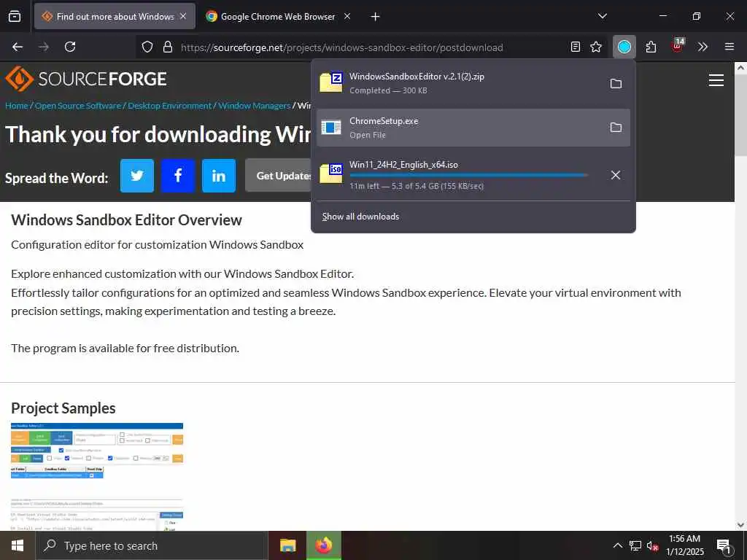
Task: Click the taskbar search box
Action: (152, 545)
